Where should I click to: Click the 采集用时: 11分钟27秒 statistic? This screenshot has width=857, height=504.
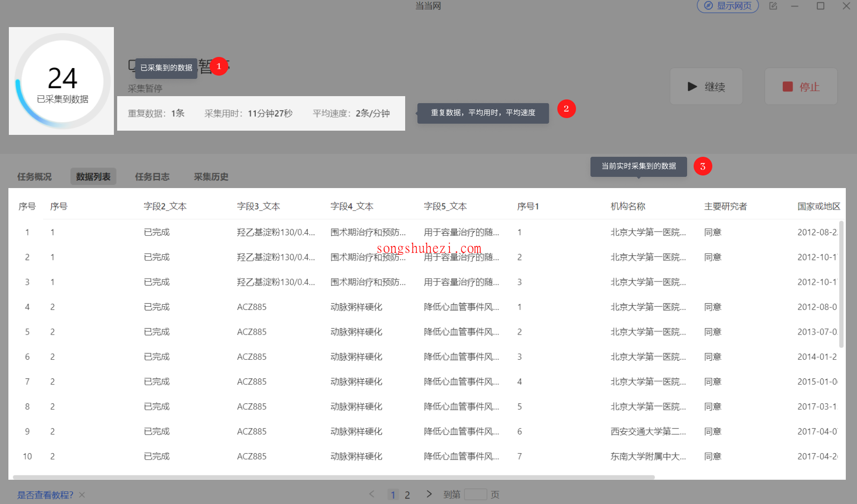248,113
